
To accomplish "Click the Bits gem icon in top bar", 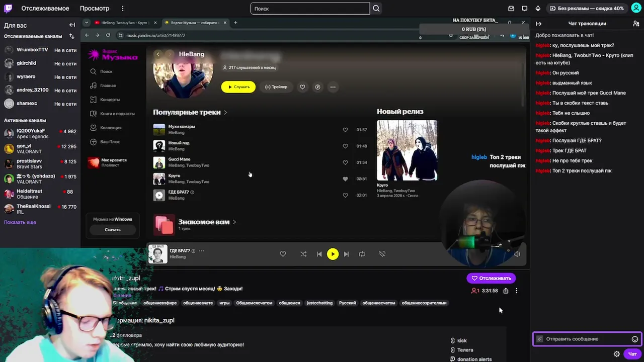I will (x=538, y=9).
